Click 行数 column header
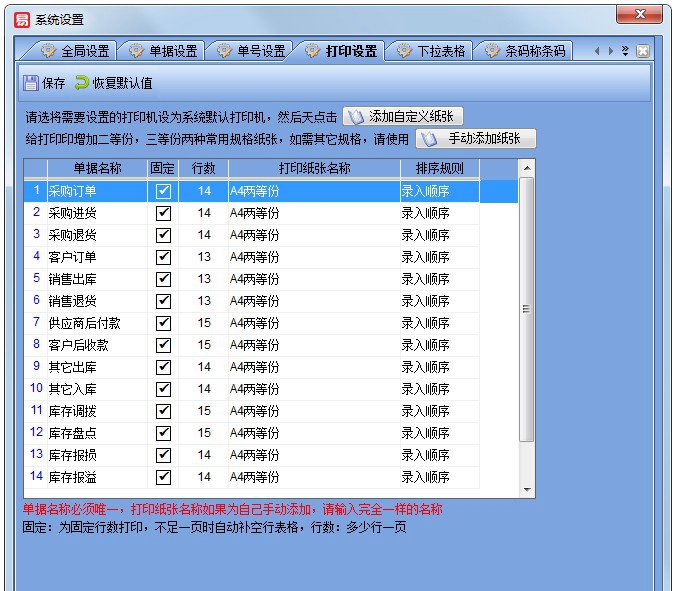Image resolution: width=678 pixels, height=591 pixels. coord(203,168)
